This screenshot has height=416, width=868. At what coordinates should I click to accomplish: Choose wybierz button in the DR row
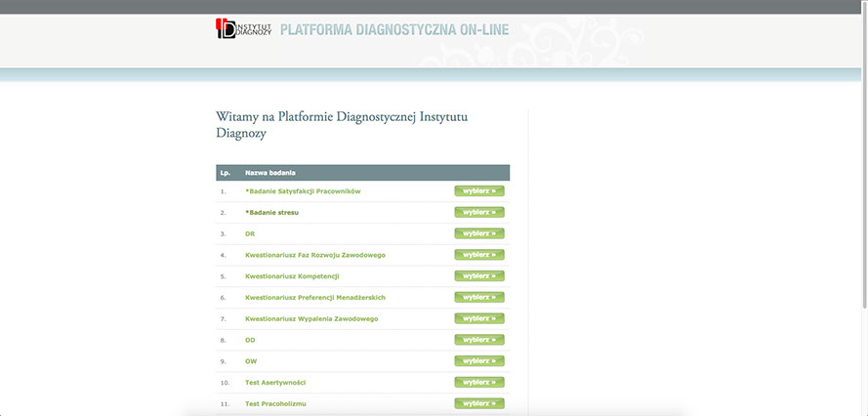pyautogui.click(x=478, y=233)
